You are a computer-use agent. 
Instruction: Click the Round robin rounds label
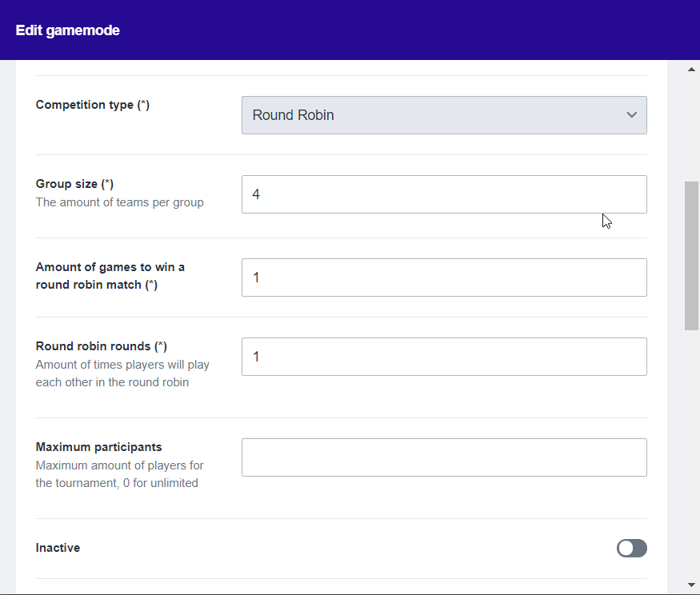pos(101,346)
